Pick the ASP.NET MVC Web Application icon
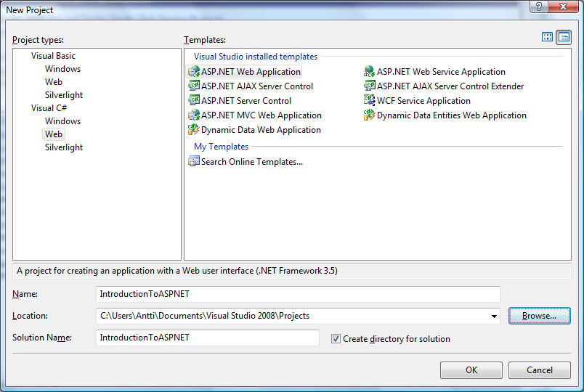 [x=194, y=115]
